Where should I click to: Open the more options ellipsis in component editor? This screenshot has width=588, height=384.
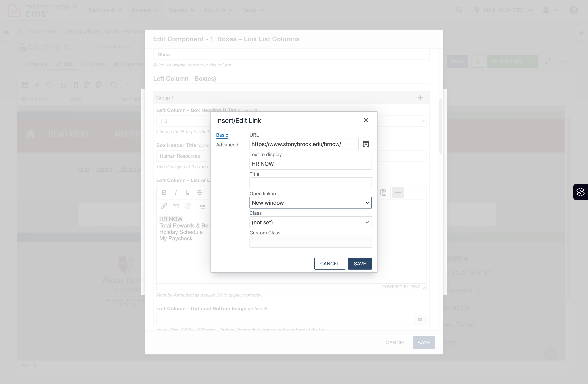point(398,193)
